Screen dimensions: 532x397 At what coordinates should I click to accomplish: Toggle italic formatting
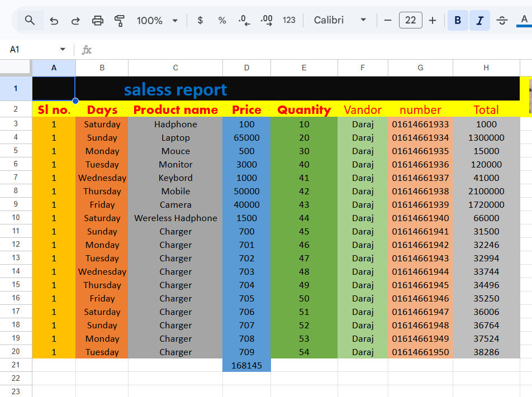[x=479, y=21]
